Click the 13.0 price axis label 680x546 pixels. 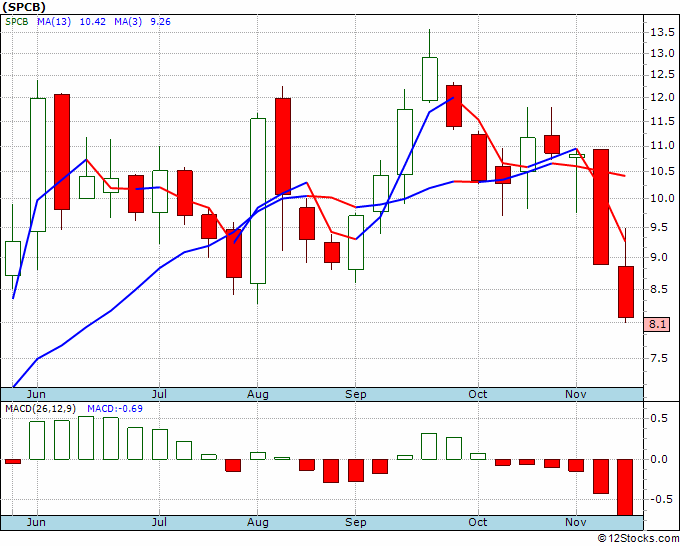point(662,54)
